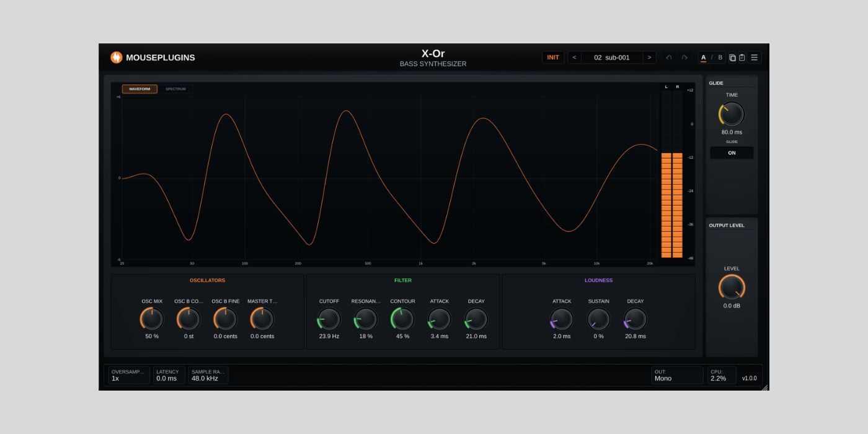Click the loudness ATTACK knob
Image resolution: width=868 pixels, height=434 pixels.
562,319
